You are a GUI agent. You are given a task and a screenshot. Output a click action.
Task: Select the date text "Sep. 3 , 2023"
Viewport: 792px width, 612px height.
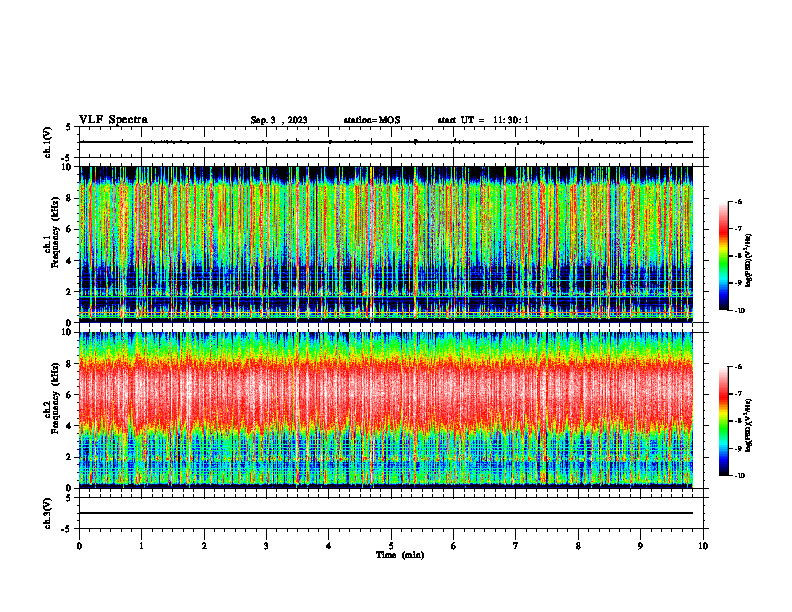coord(279,120)
